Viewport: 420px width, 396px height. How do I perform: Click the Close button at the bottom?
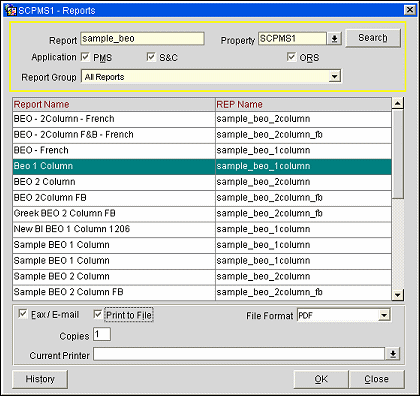377,379
